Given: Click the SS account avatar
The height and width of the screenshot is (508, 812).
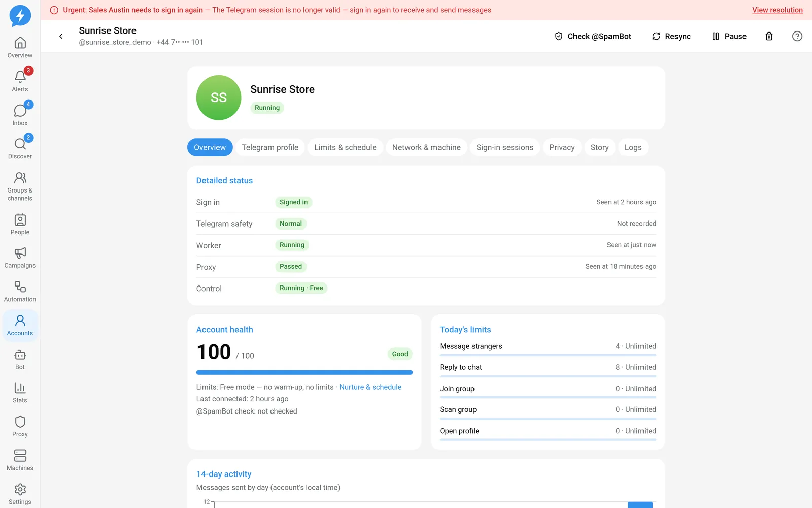Looking at the screenshot, I should (x=219, y=98).
